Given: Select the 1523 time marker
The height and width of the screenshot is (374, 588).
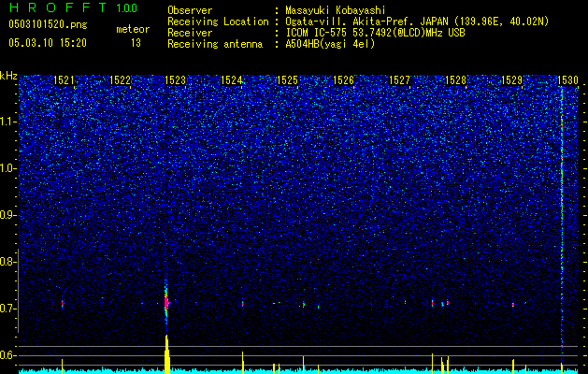Looking at the screenshot, I should click(x=176, y=80).
